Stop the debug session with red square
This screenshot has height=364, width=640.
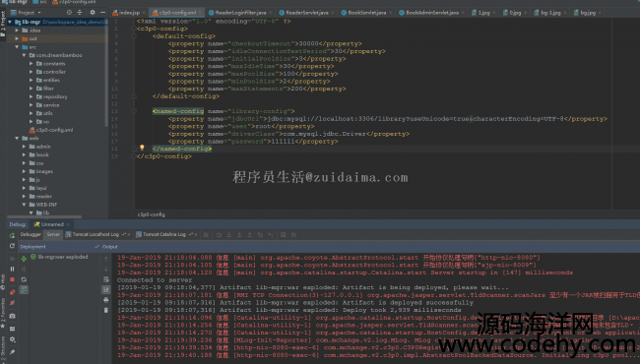[x=12, y=279]
